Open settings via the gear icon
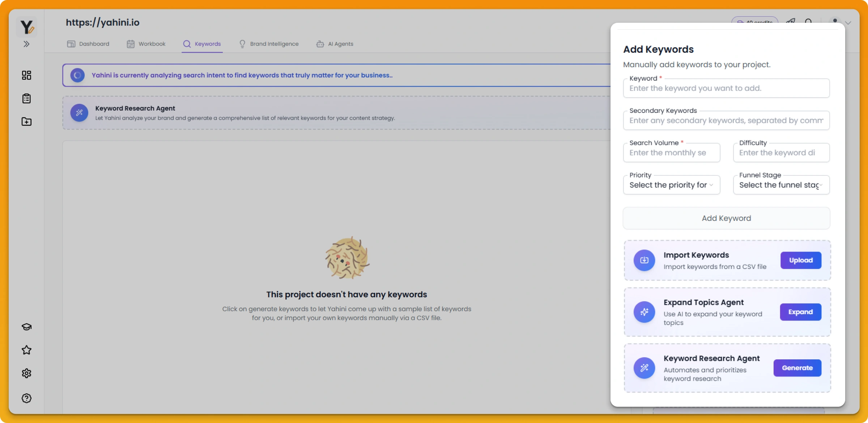The width and height of the screenshot is (868, 423). [x=26, y=373]
